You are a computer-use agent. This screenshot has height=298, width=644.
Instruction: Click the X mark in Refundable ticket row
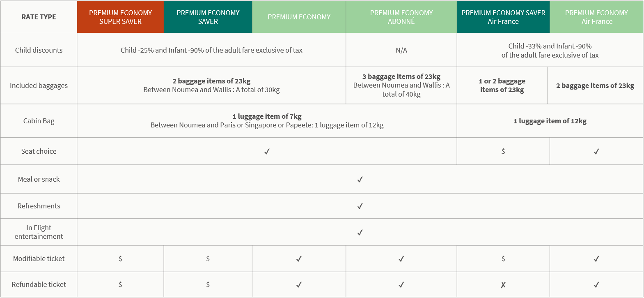tap(503, 284)
